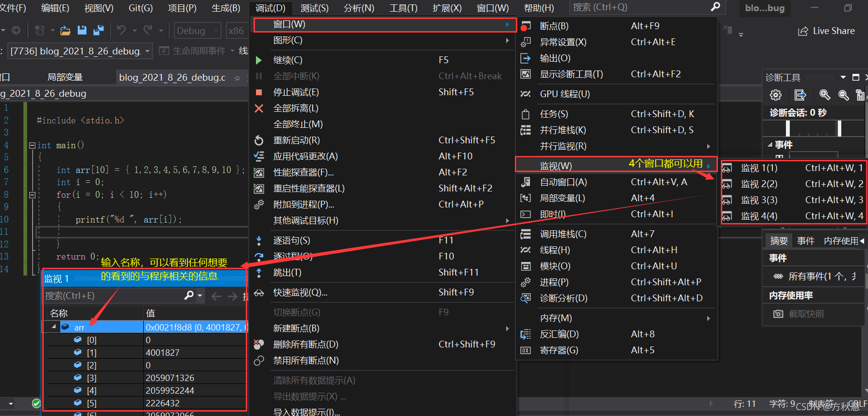Click the Call Stack icon
The image size is (868, 416).
click(525, 234)
